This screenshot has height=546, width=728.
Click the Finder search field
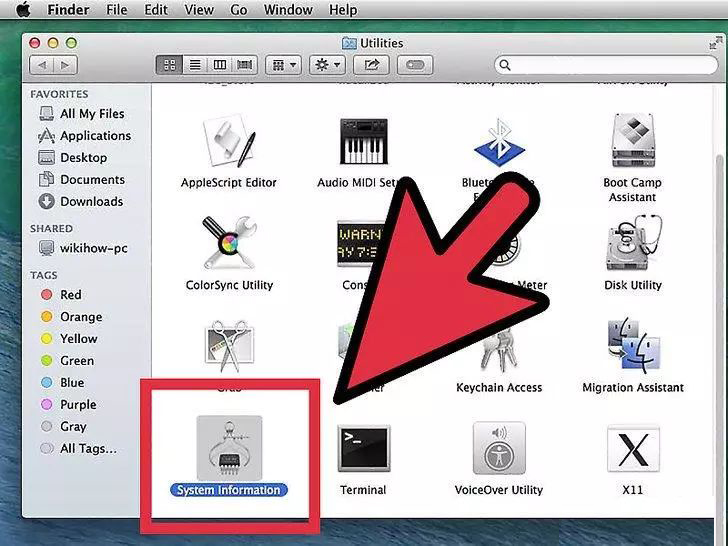[606, 65]
